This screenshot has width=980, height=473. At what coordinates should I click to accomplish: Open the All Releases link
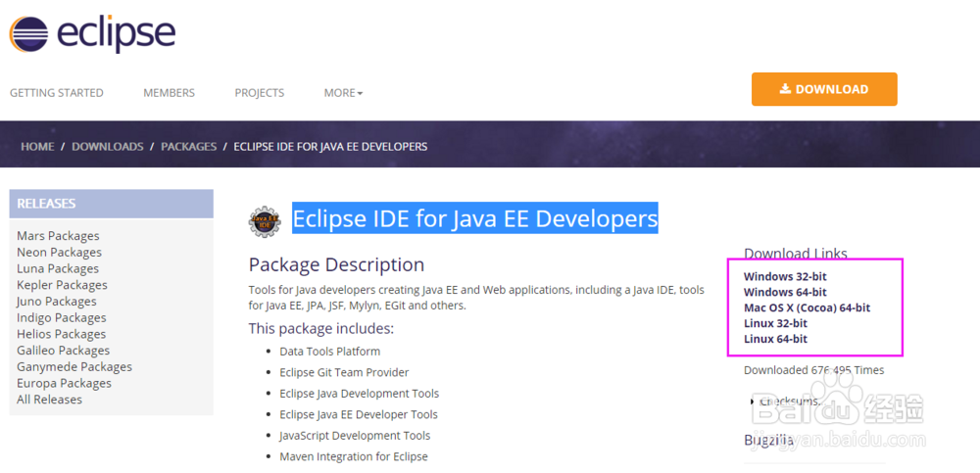pyautogui.click(x=49, y=400)
